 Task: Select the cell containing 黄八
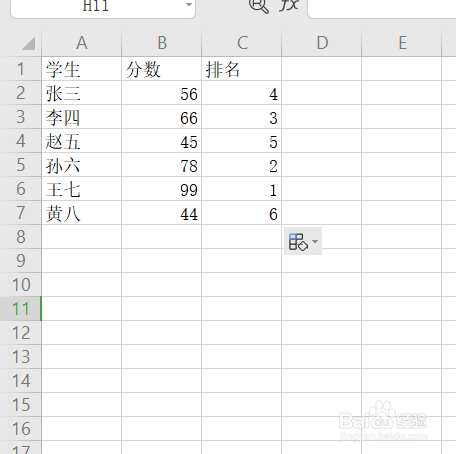82,213
